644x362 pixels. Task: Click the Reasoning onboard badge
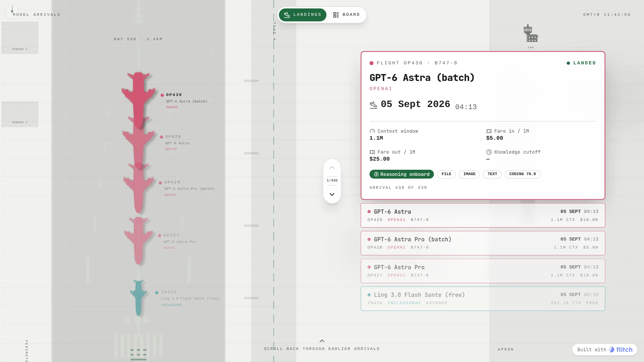[x=401, y=174]
